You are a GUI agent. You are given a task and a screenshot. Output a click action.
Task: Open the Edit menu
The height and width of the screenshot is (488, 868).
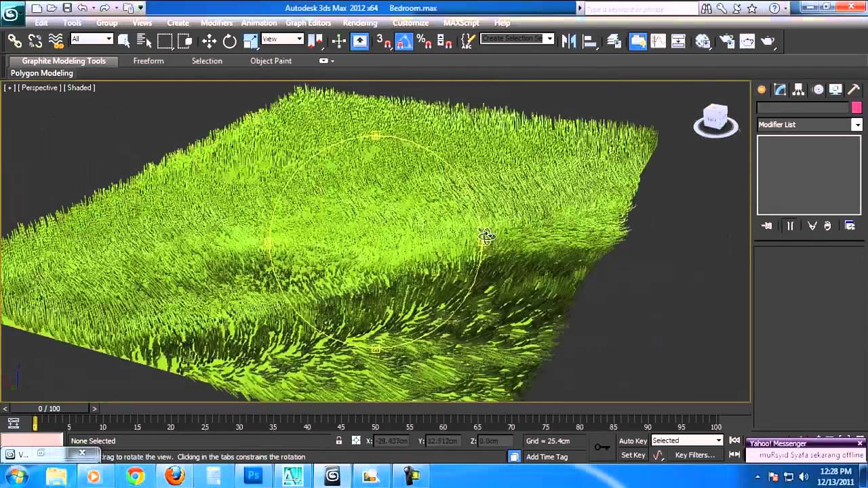41,23
